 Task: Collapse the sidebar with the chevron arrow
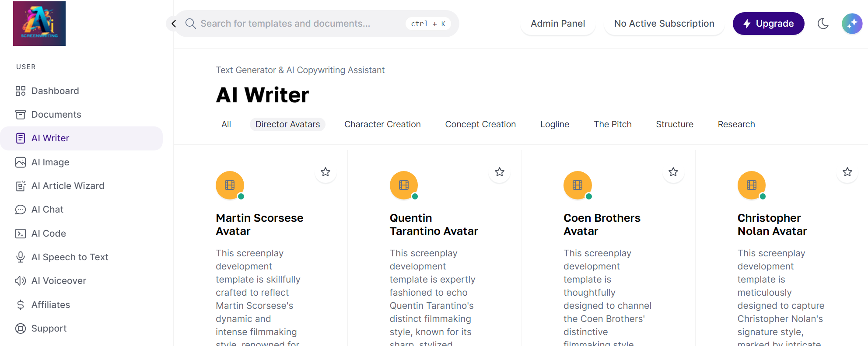click(174, 24)
